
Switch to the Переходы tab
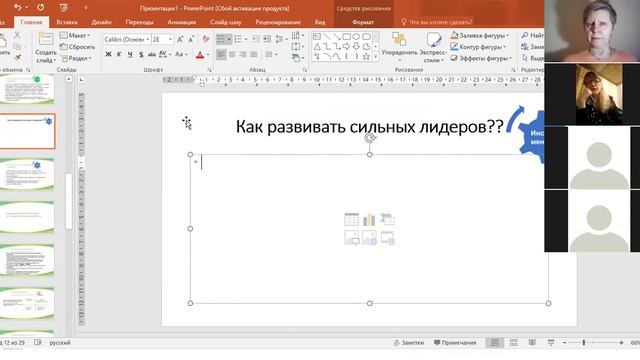point(139,22)
